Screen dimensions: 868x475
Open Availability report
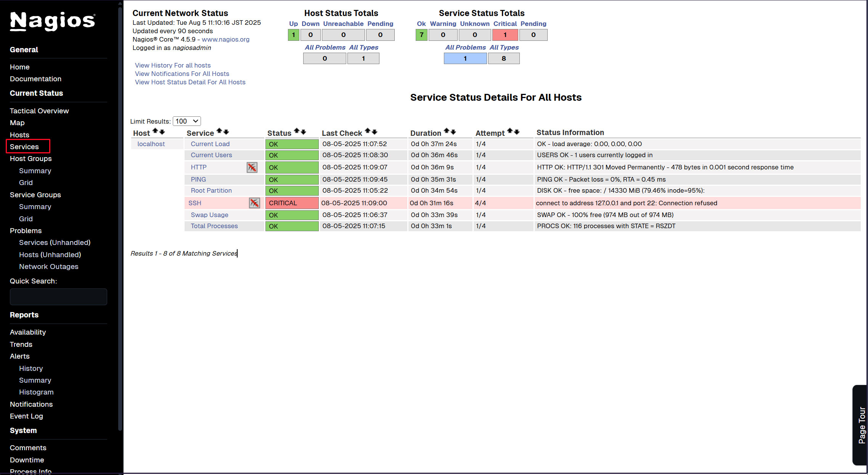[28, 332]
